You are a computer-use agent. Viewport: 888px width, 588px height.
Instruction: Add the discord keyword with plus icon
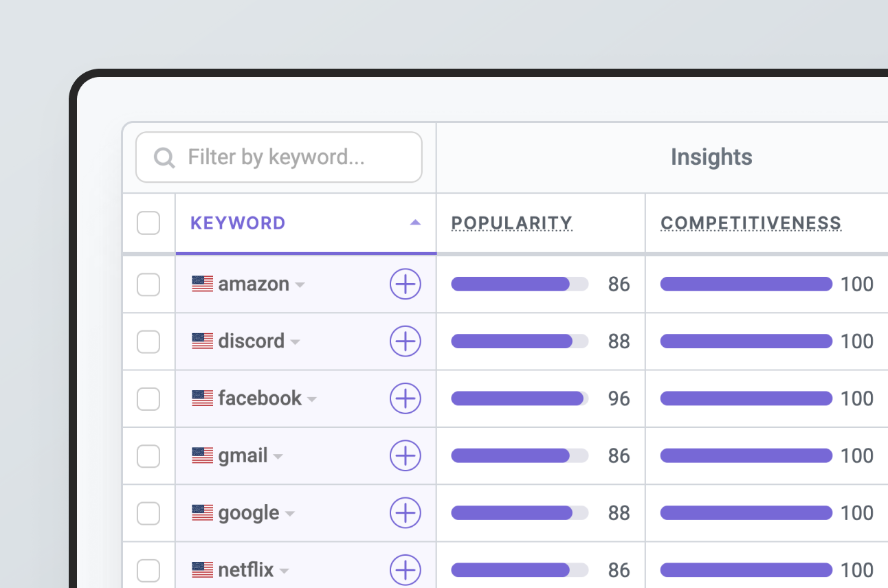point(406,341)
